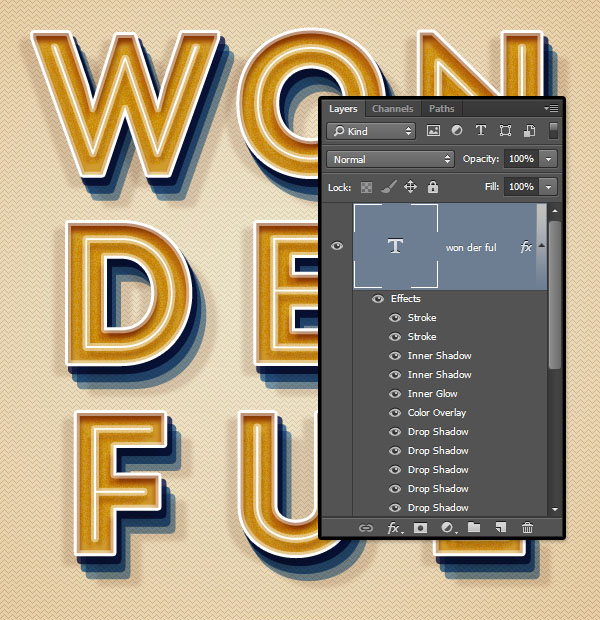Filter for adjustment layers icon
Viewport: 600px width, 620px height.
tap(457, 131)
